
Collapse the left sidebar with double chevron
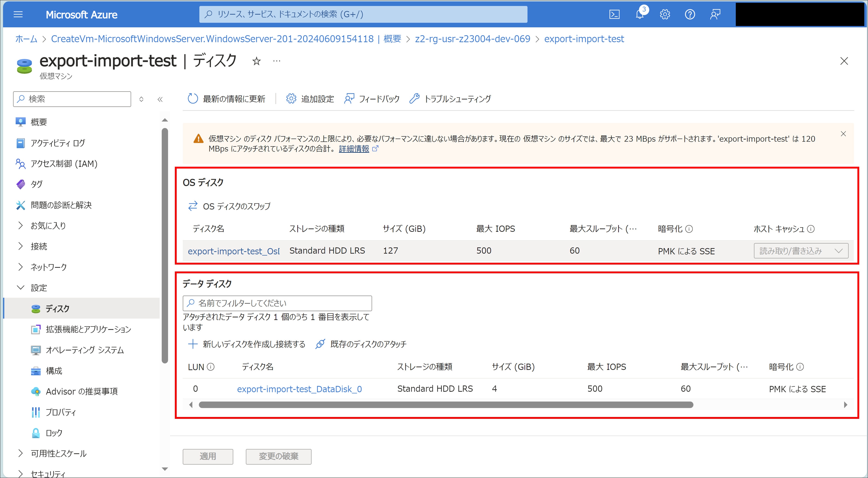(x=160, y=99)
